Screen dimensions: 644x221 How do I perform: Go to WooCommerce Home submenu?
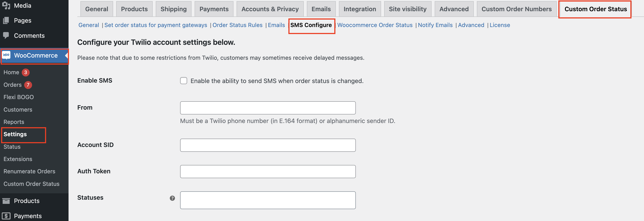click(x=11, y=72)
